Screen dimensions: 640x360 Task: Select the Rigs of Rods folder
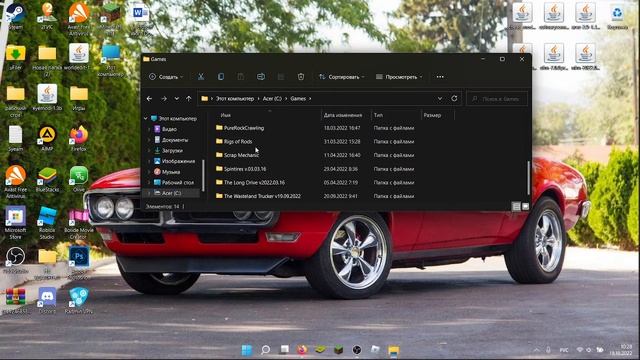[x=238, y=142]
